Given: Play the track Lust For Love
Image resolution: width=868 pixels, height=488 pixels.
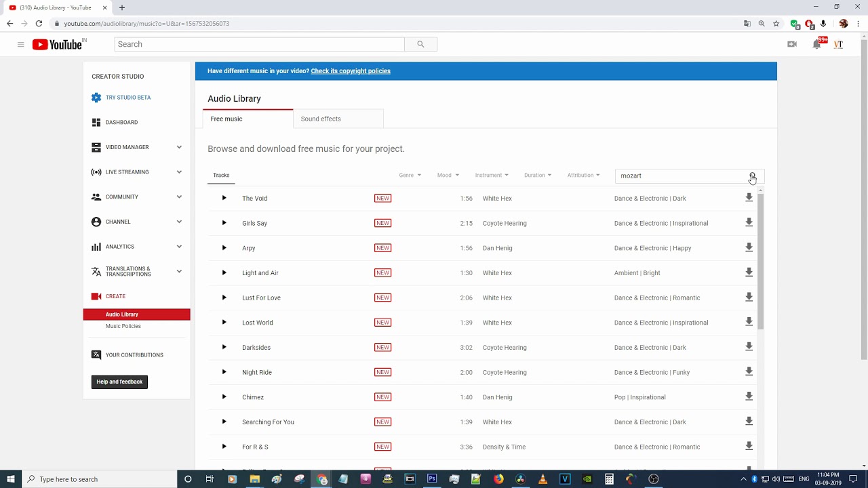Looking at the screenshot, I should (x=224, y=298).
